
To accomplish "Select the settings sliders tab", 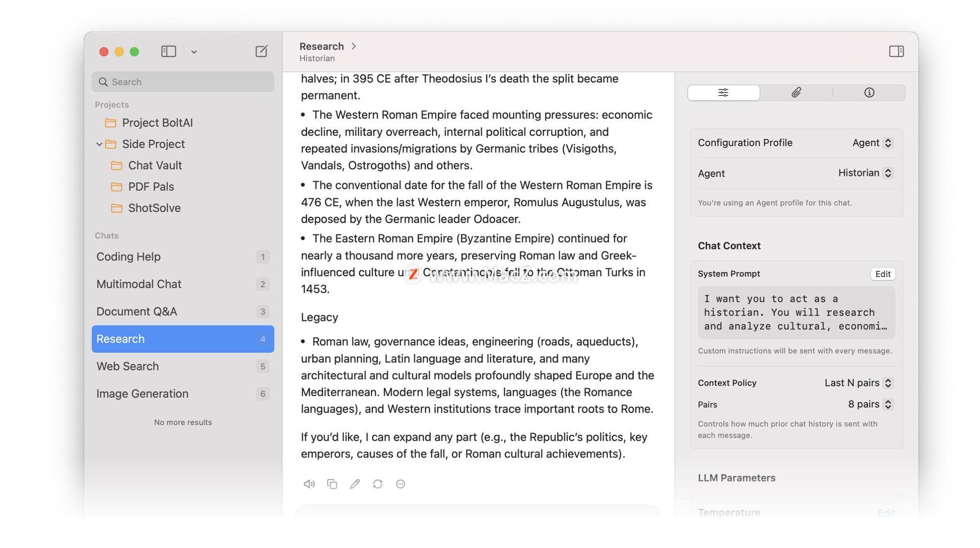I will (x=723, y=92).
